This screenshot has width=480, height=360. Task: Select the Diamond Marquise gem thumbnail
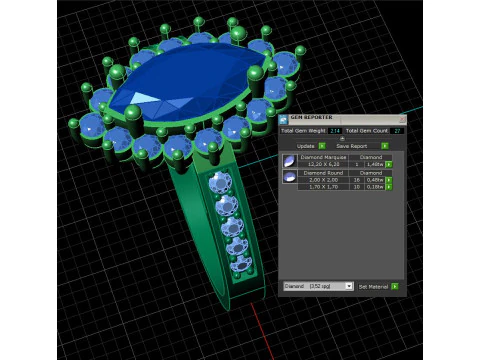(x=290, y=161)
